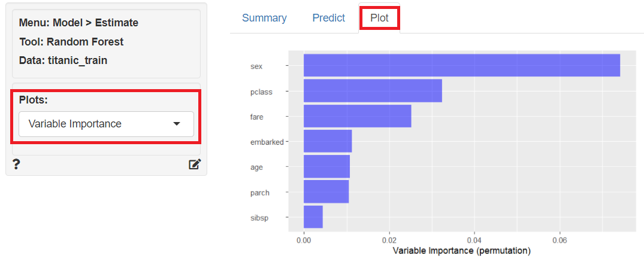Click the edit report pencil icon

(x=195, y=165)
